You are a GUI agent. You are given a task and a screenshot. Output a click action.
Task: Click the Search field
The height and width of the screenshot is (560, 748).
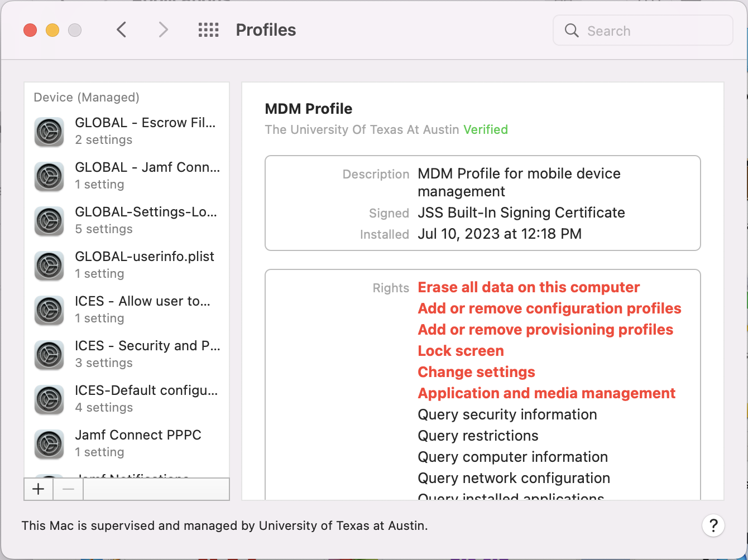click(648, 31)
